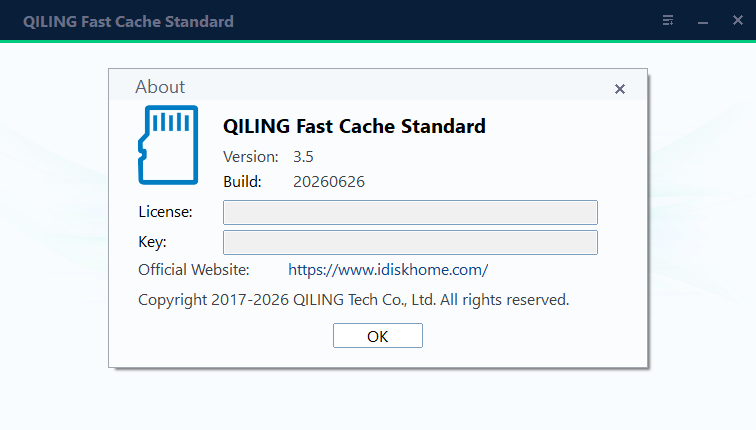756x430 pixels.
Task: Select the build number 20260626
Action: coord(329,182)
